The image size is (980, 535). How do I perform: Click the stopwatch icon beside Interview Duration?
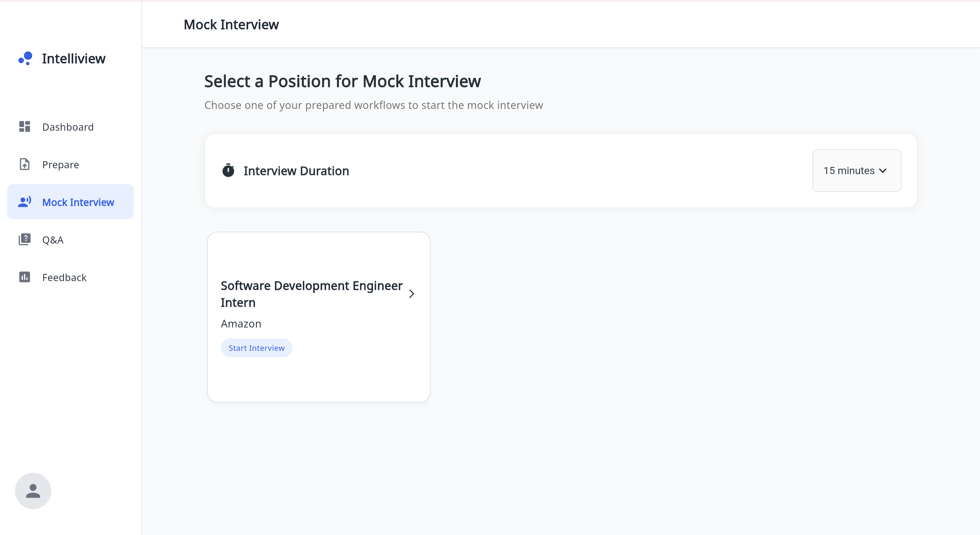[x=228, y=171]
